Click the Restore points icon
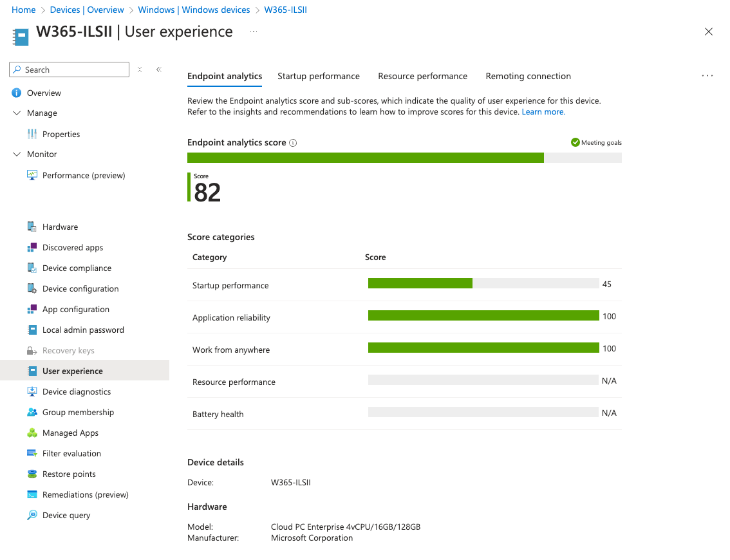The height and width of the screenshot is (560, 730). point(32,474)
